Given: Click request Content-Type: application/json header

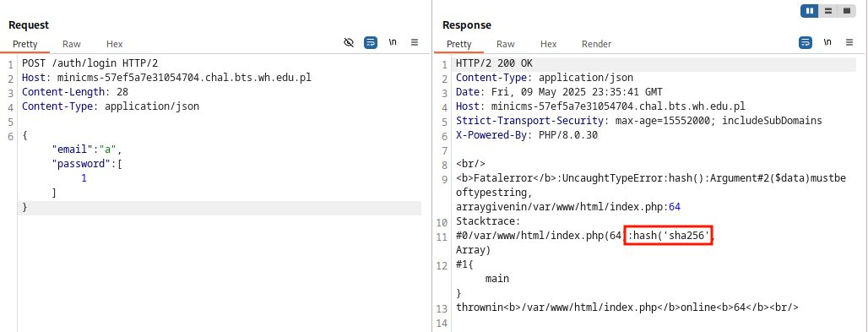Looking at the screenshot, I should tap(111, 106).
